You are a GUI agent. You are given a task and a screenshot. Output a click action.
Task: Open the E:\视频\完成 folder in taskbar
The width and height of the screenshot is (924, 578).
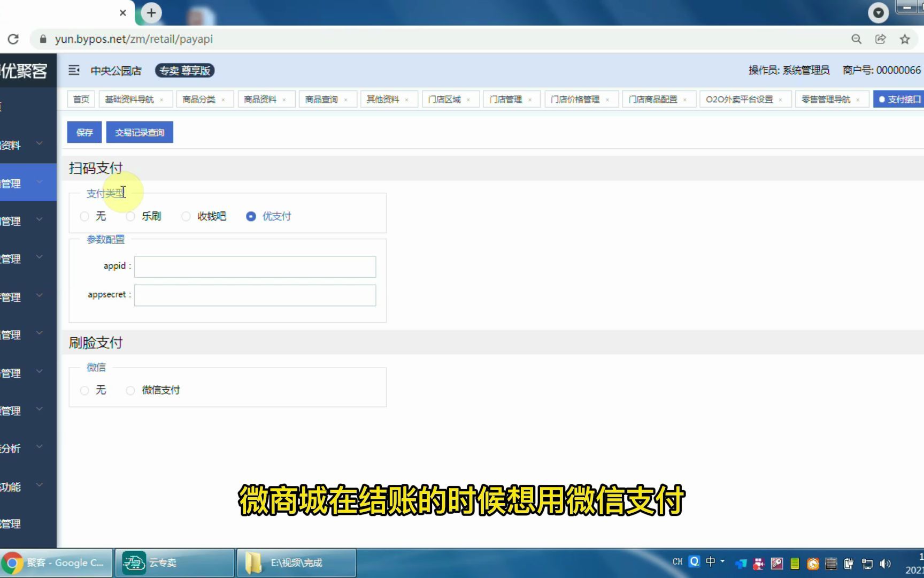[x=297, y=563]
